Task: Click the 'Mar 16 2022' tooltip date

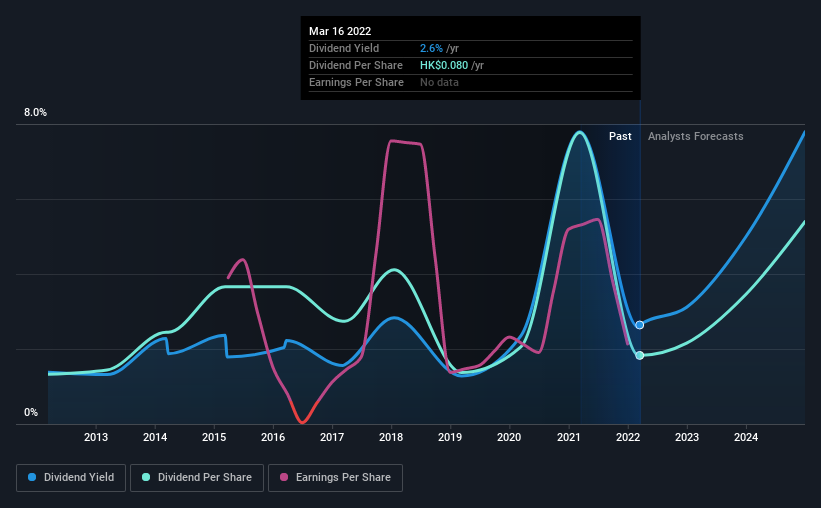Action: point(340,31)
